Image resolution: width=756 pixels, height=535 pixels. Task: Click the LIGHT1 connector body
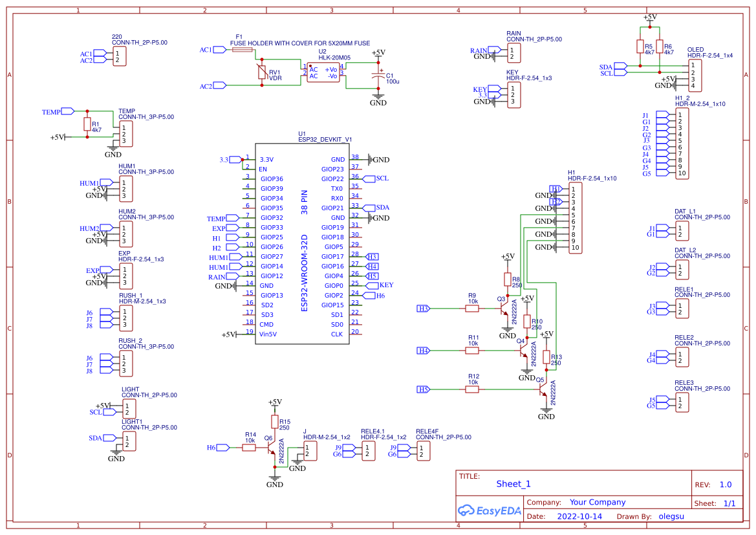tap(129, 441)
